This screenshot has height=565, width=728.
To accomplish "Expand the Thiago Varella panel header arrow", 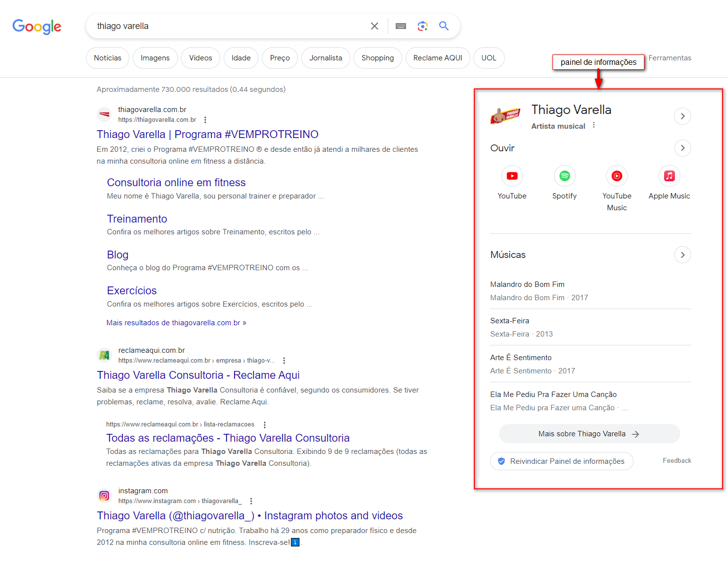I will [x=682, y=116].
